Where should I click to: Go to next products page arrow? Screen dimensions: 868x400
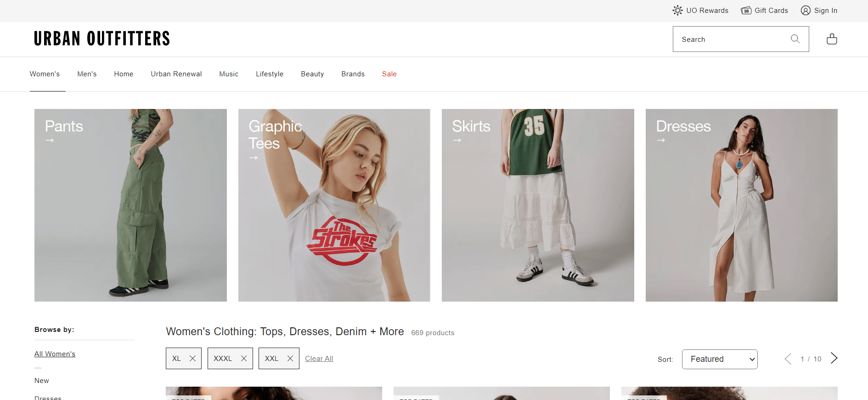834,358
